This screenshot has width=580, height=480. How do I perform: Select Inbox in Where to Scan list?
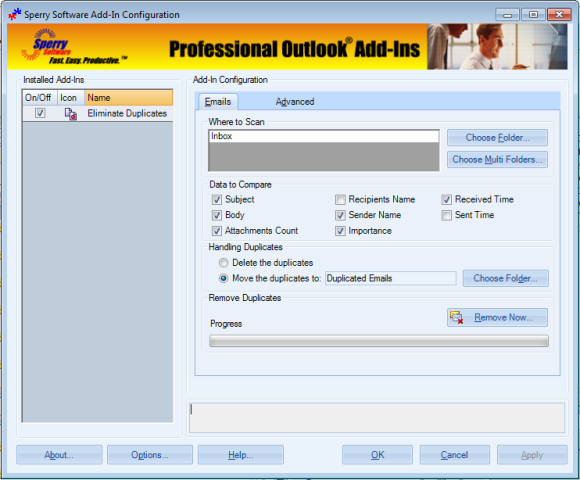pos(324,136)
